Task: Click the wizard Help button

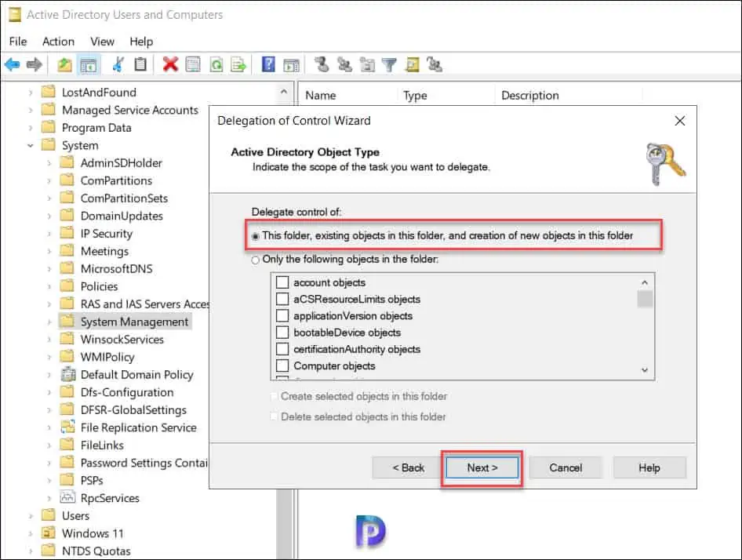Action: pos(649,467)
